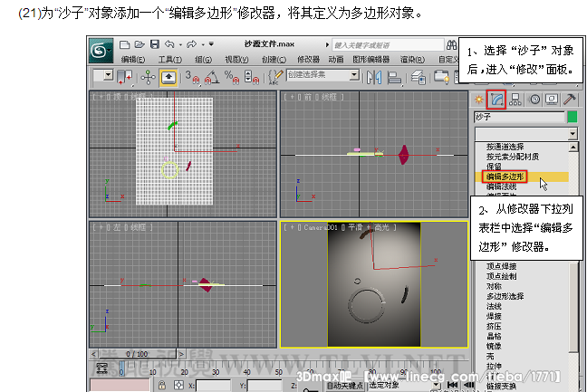Click the 自动关键点 button
Viewport: 587px width, 392px height.
[x=345, y=386]
